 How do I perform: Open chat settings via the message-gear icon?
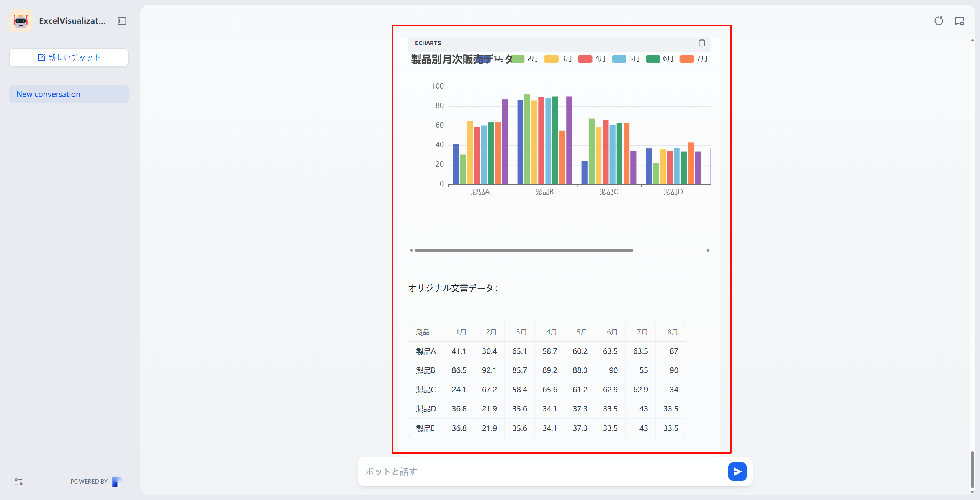pyautogui.click(x=960, y=22)
